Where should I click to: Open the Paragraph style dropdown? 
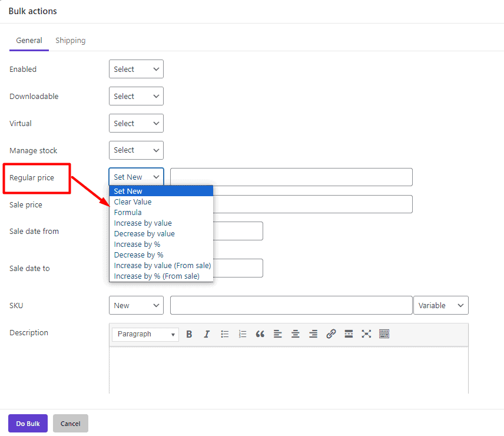(145, 333)
